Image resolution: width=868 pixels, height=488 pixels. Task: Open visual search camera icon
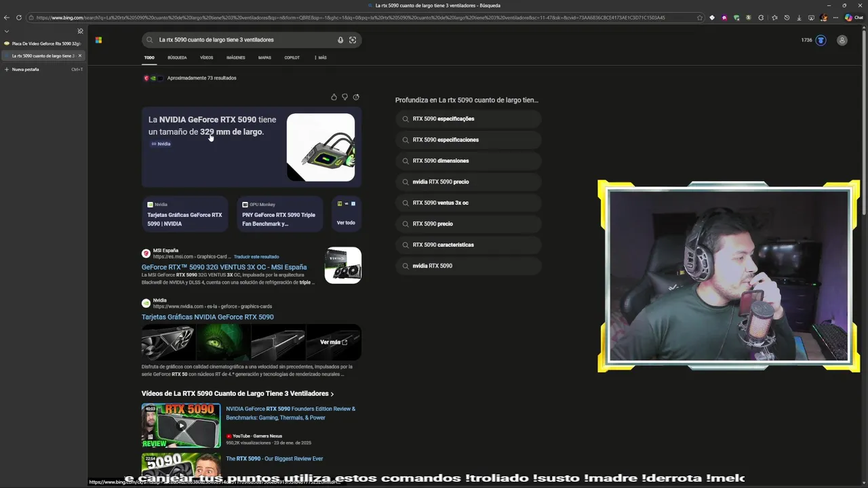pos(353,40)
